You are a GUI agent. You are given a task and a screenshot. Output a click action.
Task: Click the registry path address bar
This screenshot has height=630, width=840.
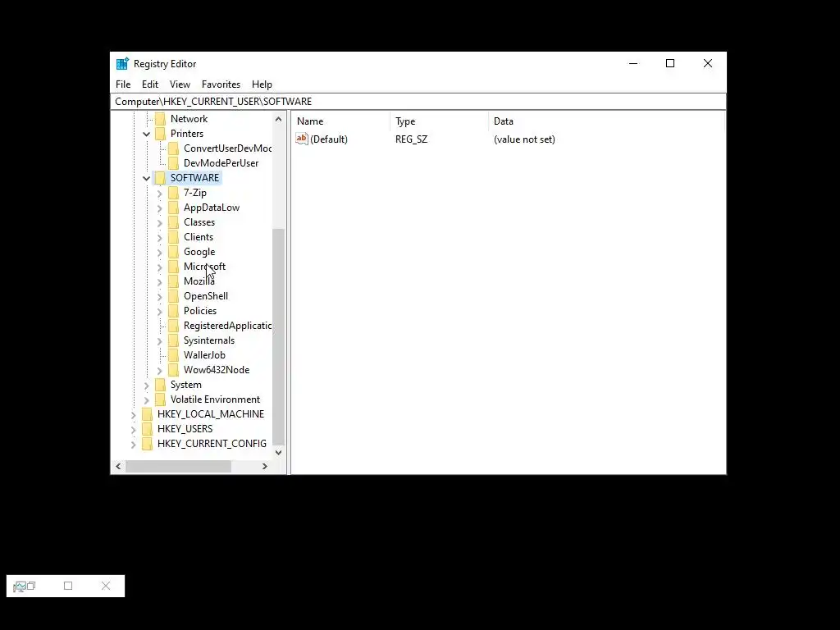[418, 101]
